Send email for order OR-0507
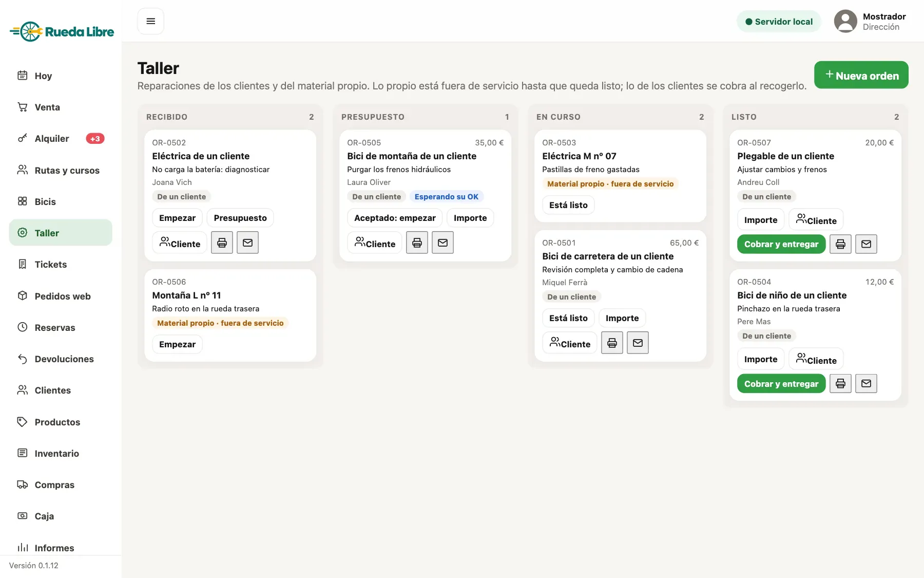Viewport: 924px width, 578px height. point(866,244)
